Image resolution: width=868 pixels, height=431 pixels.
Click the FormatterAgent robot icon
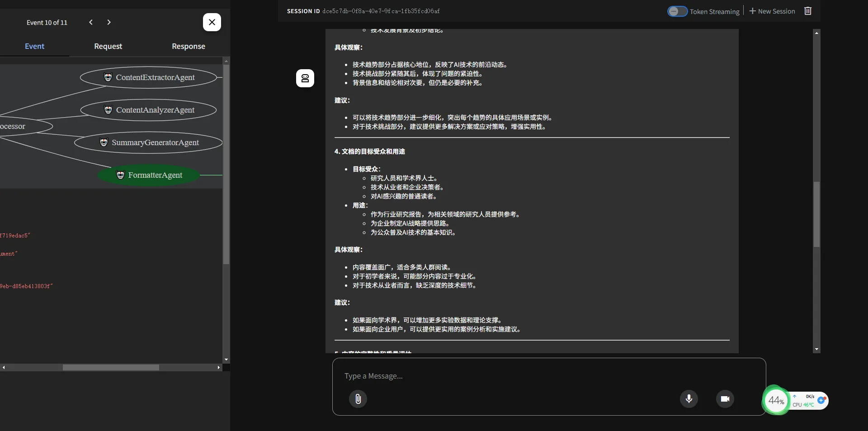pyautogui.click(x=120, y=175)
